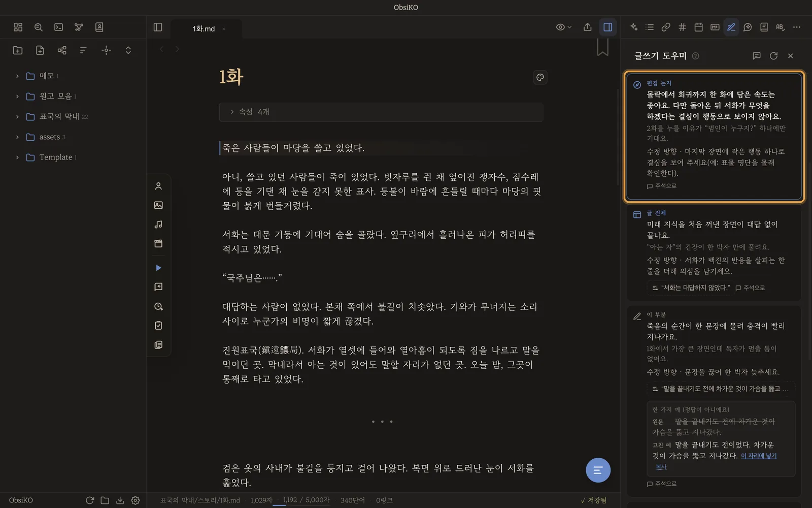Refresh the 글쓰기 도우미 suggestions
Image resolution: width=812 pixels, height=508 pixels.
pos(773,56)
